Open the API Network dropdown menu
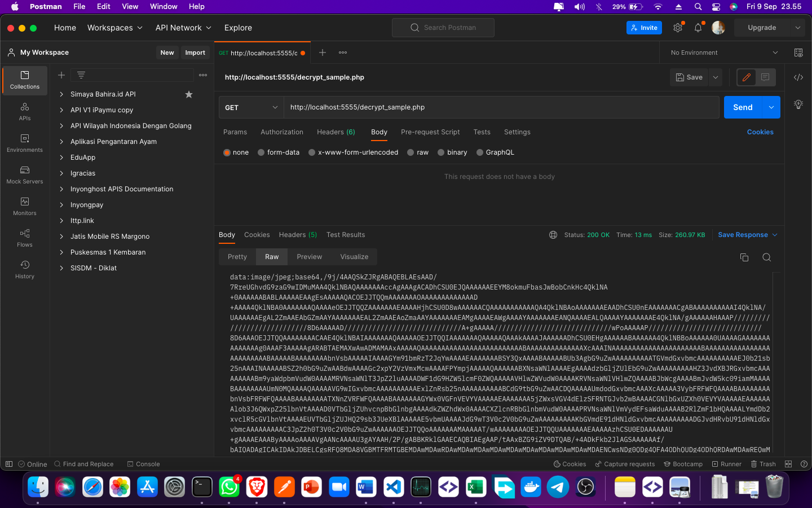Image resolution: width=812 pixels, height=508 pixels. click(183, 28)
